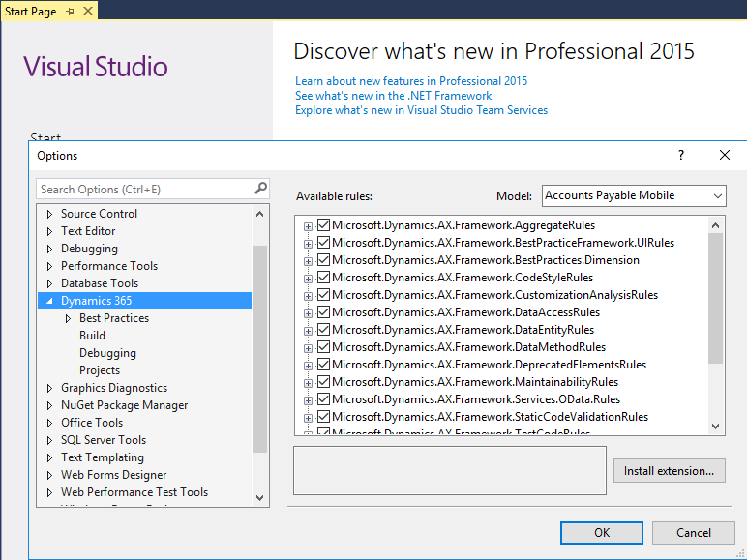Expand the Source Control category
Image resolution: width=747 pixels, height=560 pixels.
coord(49,214)
